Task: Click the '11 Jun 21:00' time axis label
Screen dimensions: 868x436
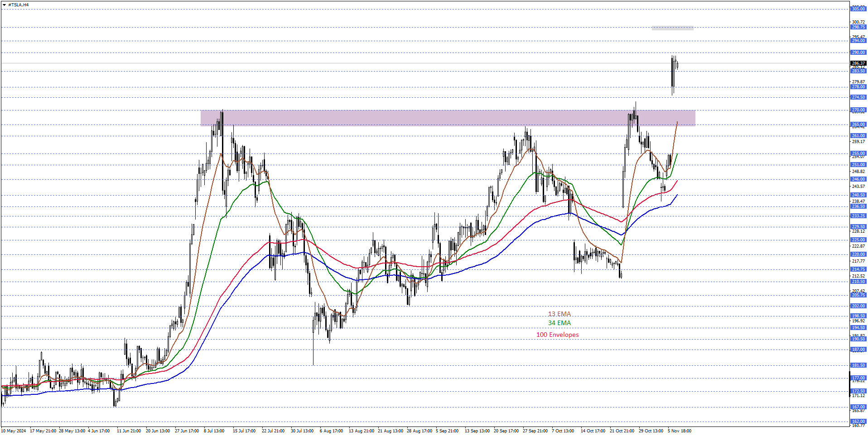Action: coord(129,431)
